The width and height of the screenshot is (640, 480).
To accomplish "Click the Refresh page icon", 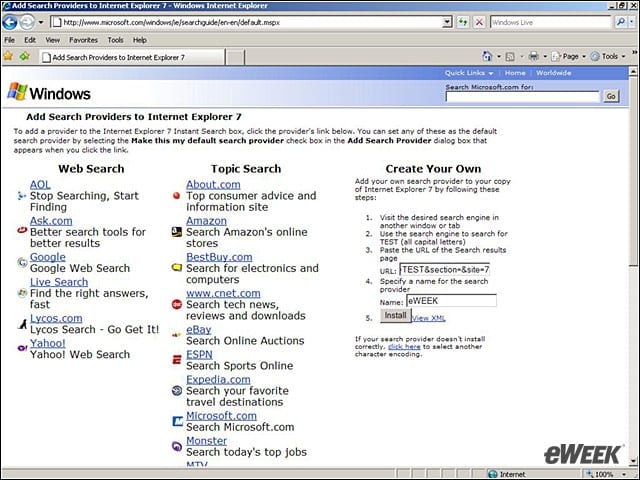I will pyautogui.click(x=462, y=22).
